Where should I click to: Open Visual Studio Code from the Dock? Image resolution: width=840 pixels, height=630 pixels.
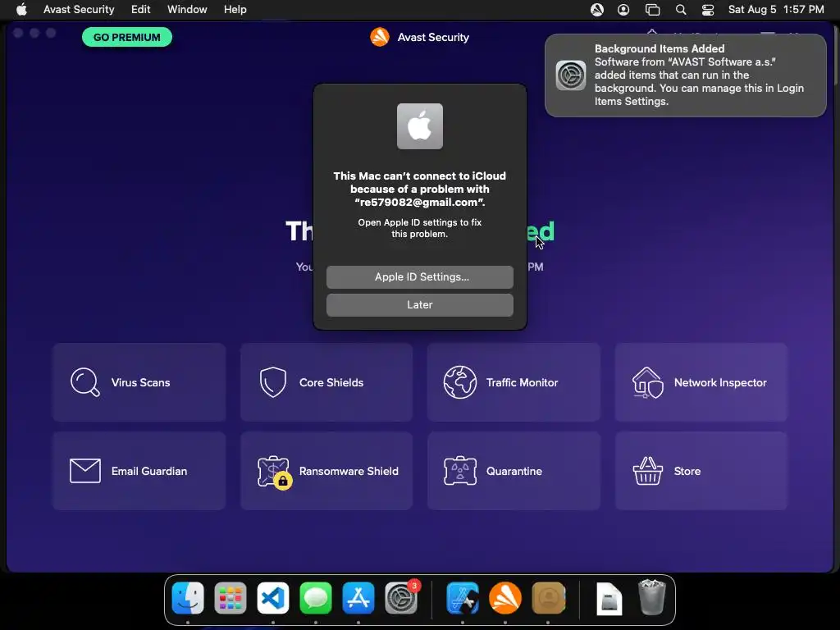point(273,598)
